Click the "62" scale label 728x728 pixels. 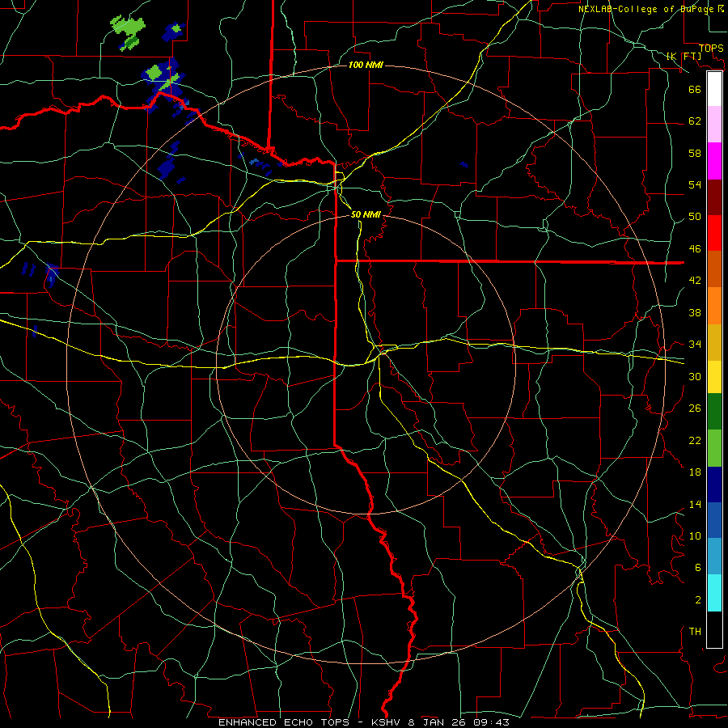(695, 121)
